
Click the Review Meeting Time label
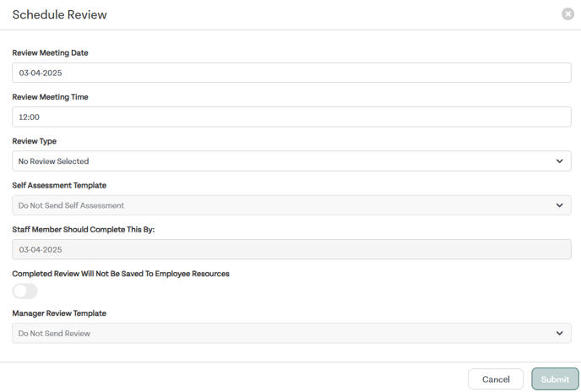pyautogui.click(x=50, y=97)
